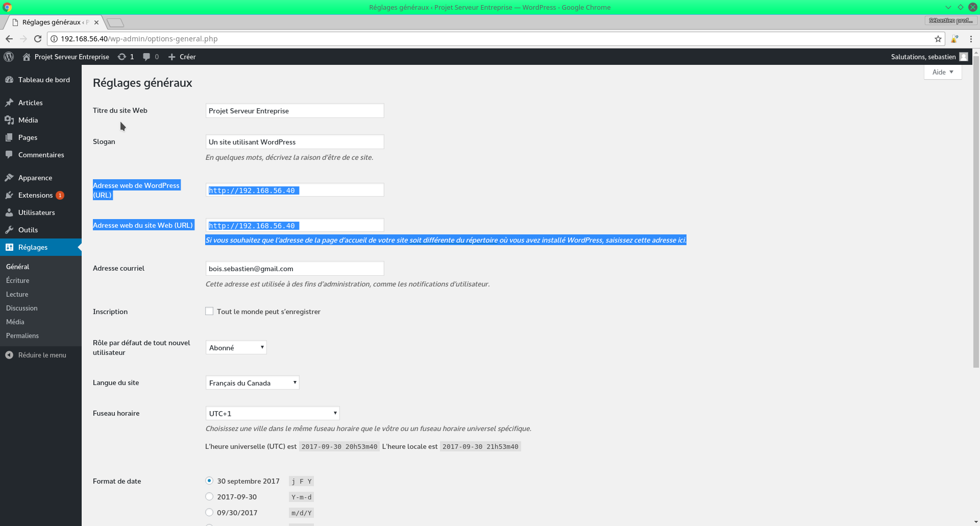Click the user avatar next to Salutations
This screenshot has width=980, height=526.
(x=964, y=57)
